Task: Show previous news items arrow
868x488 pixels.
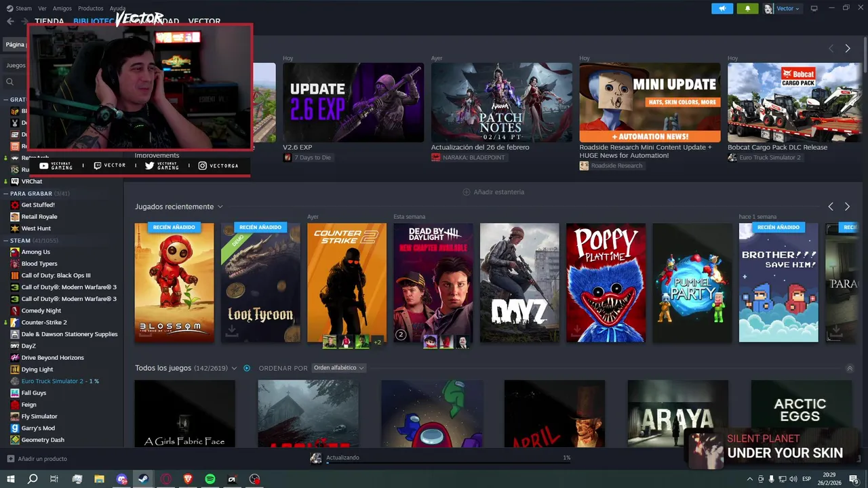Action: pyautogui.click(x=831, y=48)
